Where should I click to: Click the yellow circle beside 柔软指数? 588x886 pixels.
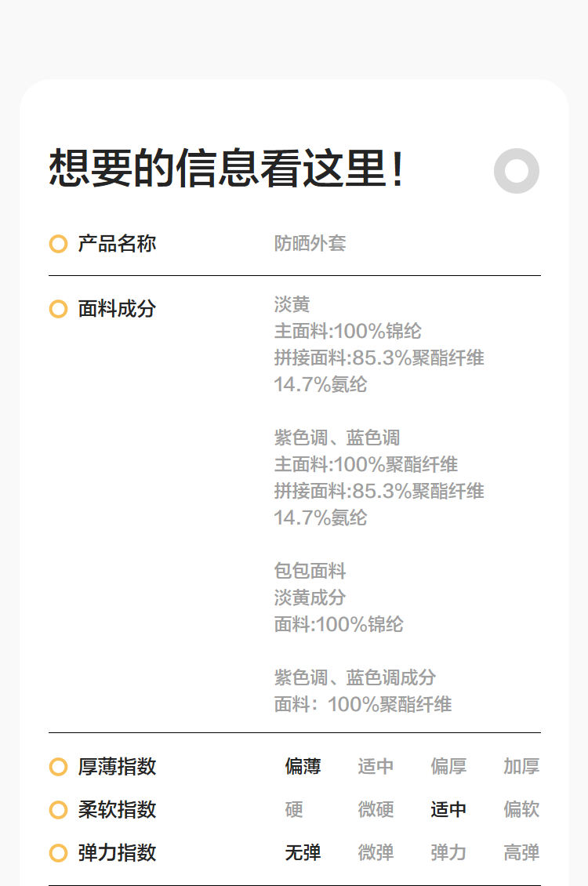58,809
